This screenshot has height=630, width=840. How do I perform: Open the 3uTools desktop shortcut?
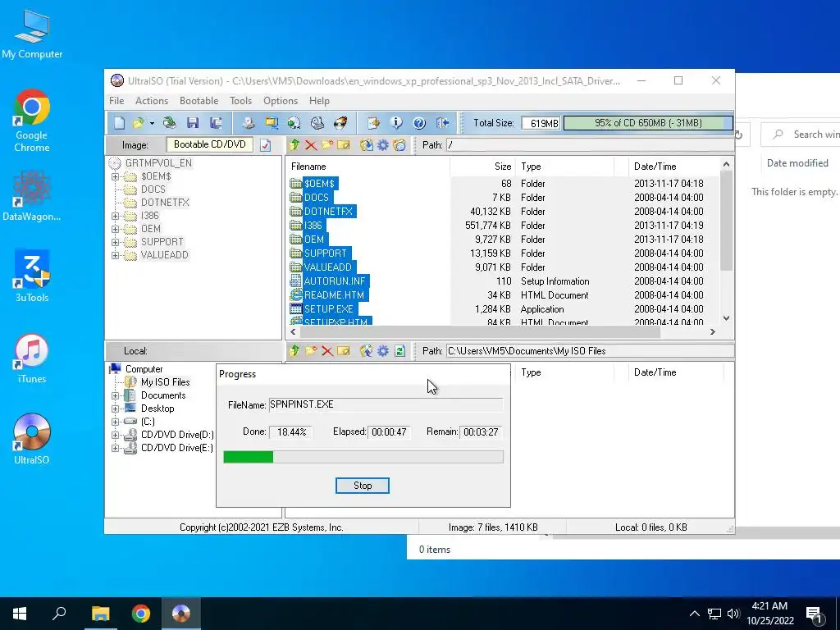[x=32, y=276]
